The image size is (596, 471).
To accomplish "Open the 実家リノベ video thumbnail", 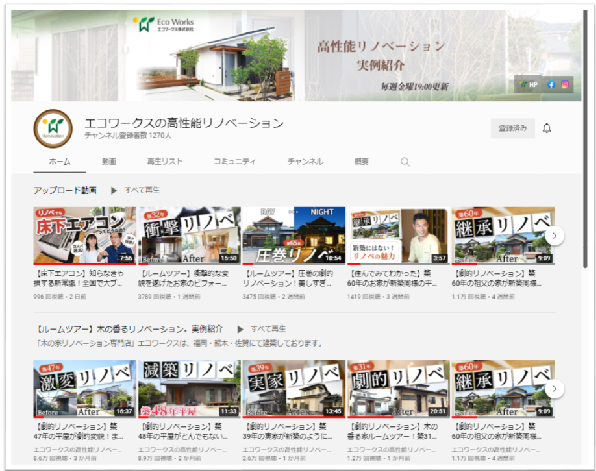I will click(294, 389).
